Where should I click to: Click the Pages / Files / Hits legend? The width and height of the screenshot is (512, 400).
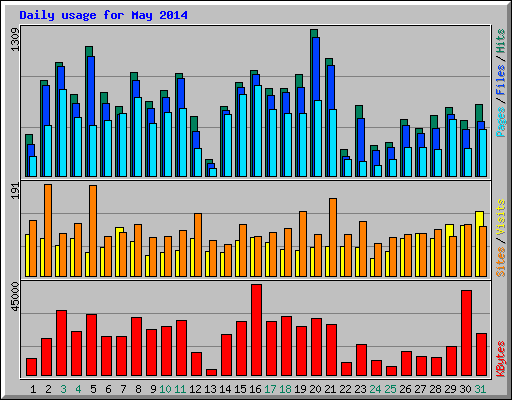501,83
